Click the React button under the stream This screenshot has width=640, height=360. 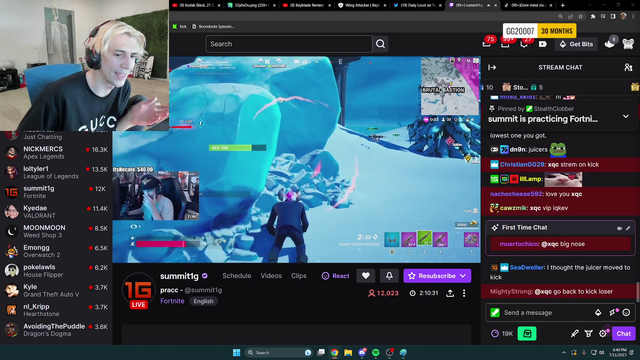coord(336,276)
